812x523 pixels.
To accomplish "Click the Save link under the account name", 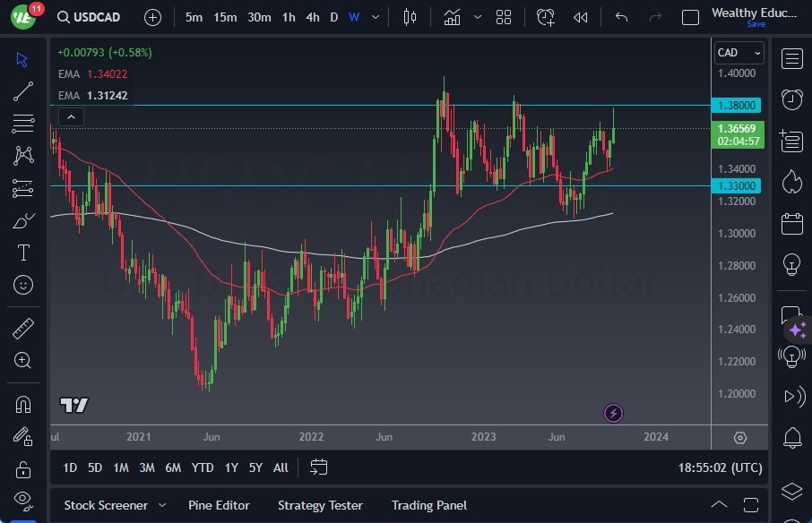I will [x=757, y=24].
